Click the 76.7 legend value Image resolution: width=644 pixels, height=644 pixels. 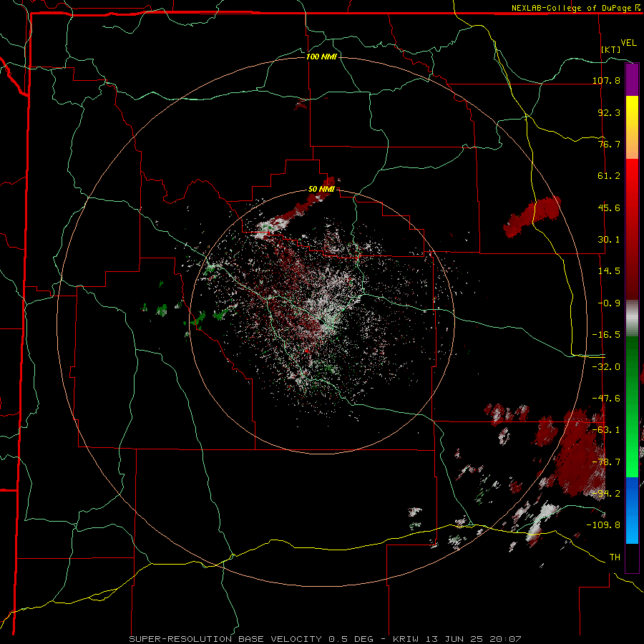tap(609, 144)
